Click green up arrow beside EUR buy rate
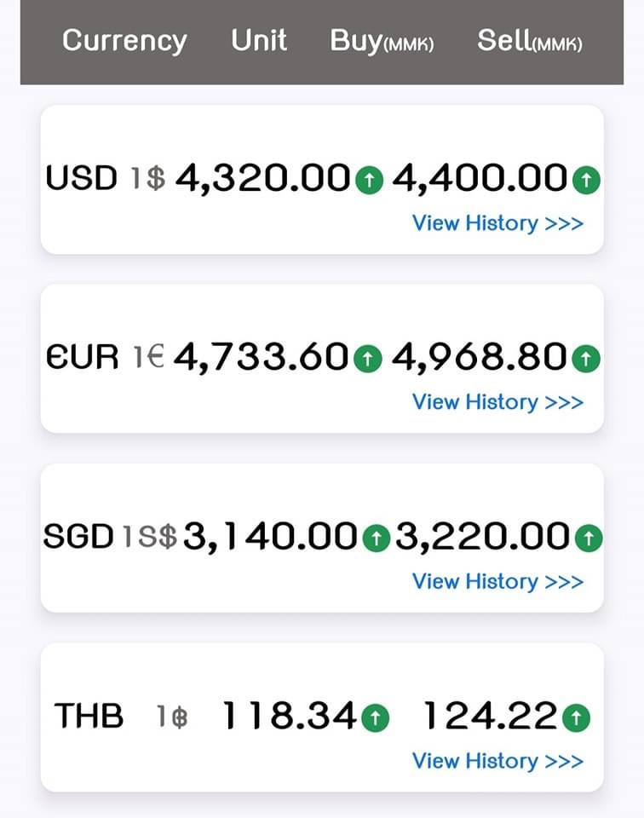Screen dimensions: 644x818 (367, 359)
